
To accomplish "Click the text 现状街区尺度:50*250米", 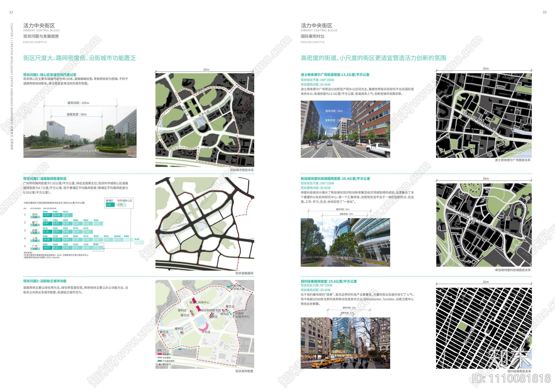I will (x=317, y=285).
